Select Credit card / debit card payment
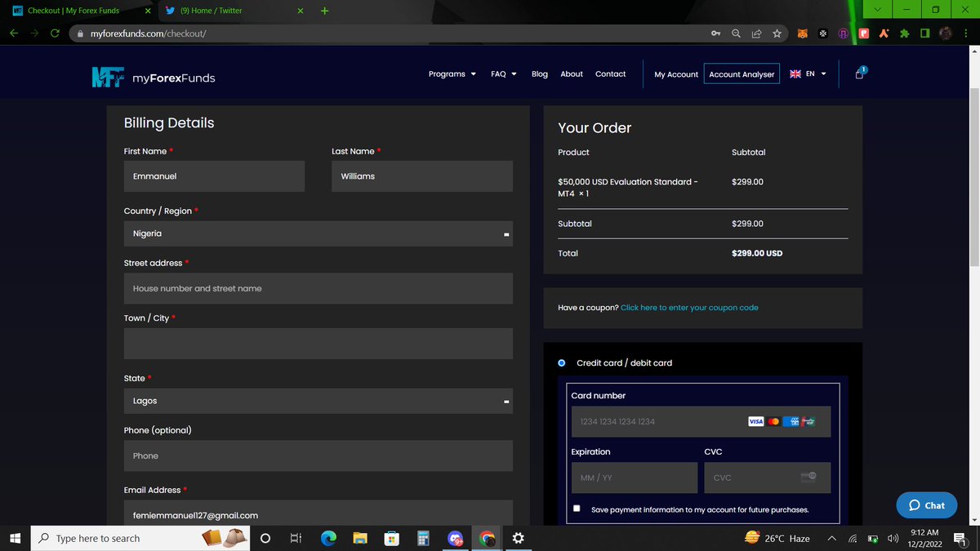The height and width of the screenshot is (551, 980). [562, 363]
